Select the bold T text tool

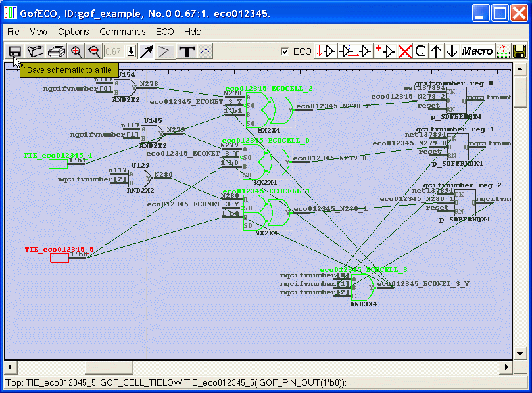pos(187,51)
